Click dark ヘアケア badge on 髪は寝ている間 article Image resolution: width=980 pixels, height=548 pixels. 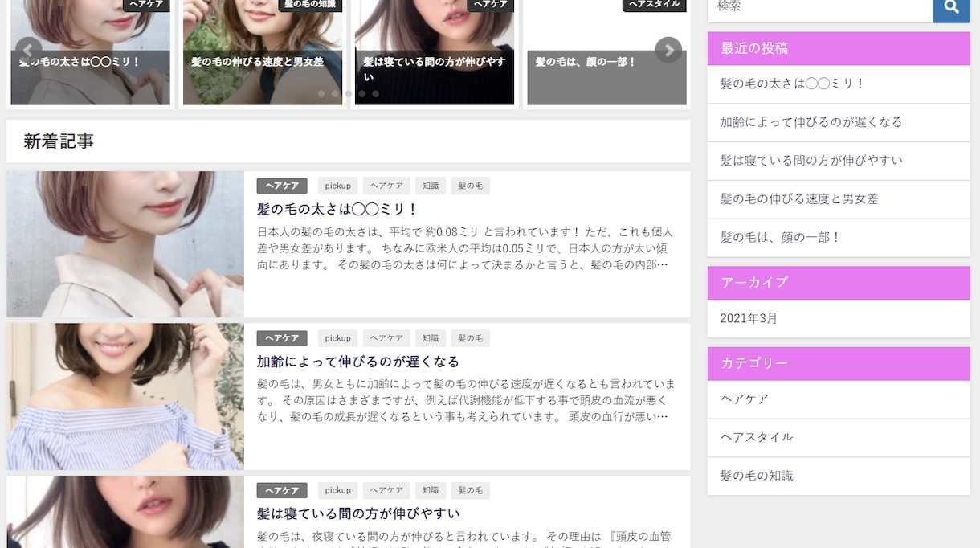[282, 490]
